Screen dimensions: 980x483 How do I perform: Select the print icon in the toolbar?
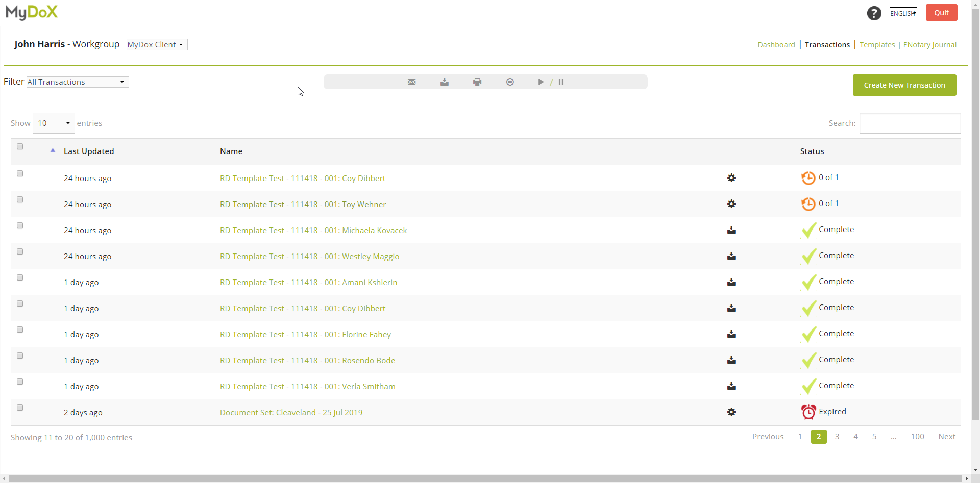[x=477, y=82]
